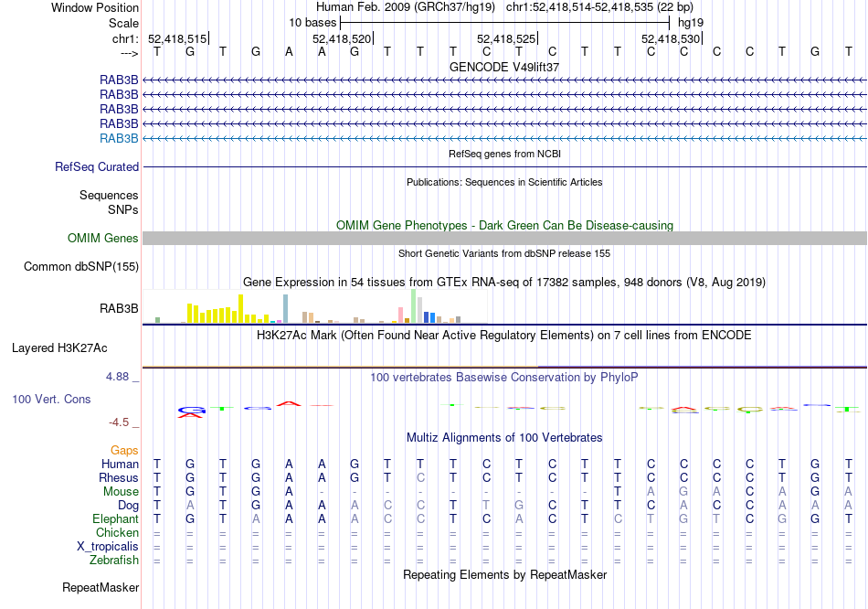Select the Elephant alignment row label
The image size is (868, 609).
tap(115, 519)
